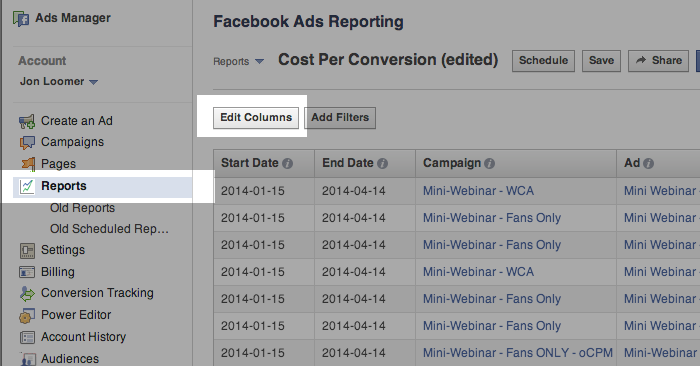Image resolution: width=700 pixels, height=366 pixels.
Task: Open the Reports dropdown beside report title
Action: (238, 62)
